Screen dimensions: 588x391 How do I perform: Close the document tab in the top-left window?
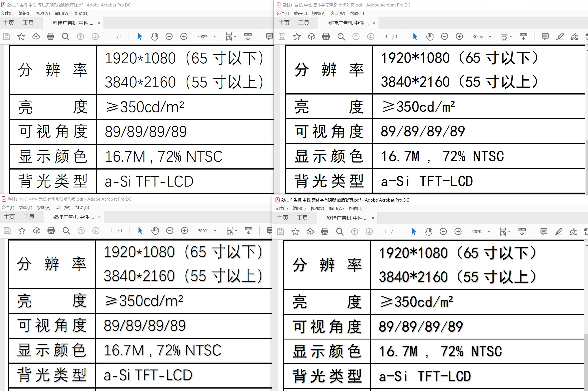99,23
